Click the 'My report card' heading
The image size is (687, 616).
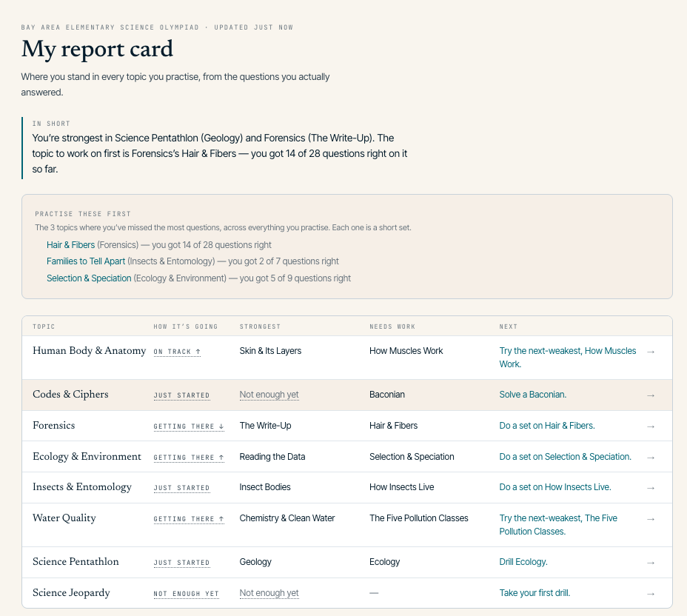tap(97, 49)
